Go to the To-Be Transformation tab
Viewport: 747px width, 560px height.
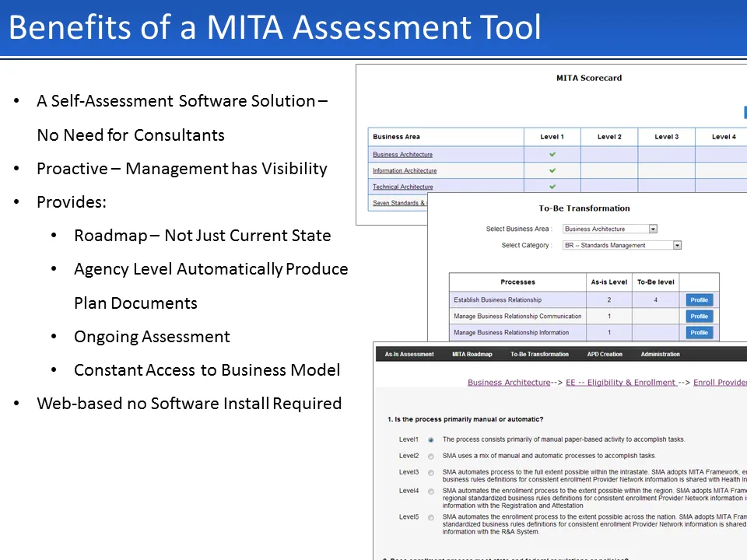(x=540, y=355)
